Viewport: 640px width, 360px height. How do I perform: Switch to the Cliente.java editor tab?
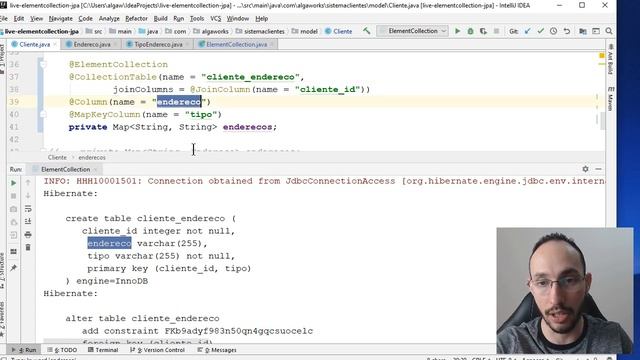(x=34, y=44)
